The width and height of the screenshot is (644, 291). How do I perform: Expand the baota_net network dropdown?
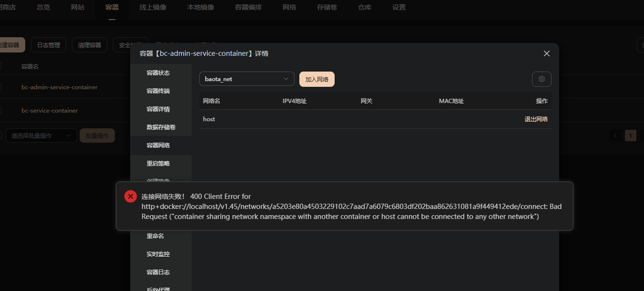pos(246,79)
